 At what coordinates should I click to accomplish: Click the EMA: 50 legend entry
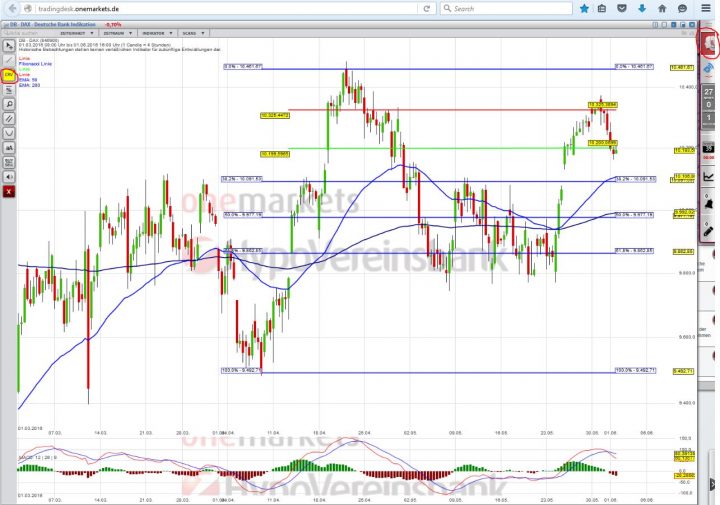point(28,80)
